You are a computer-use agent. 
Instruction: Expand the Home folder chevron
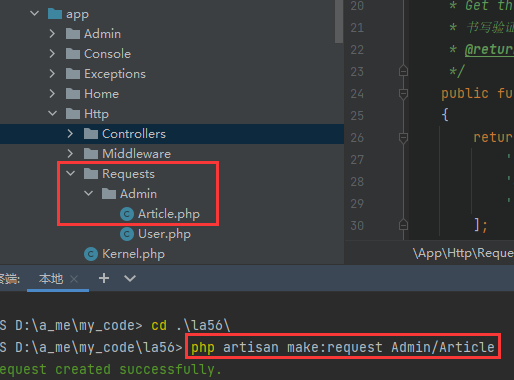coord(52,94)
